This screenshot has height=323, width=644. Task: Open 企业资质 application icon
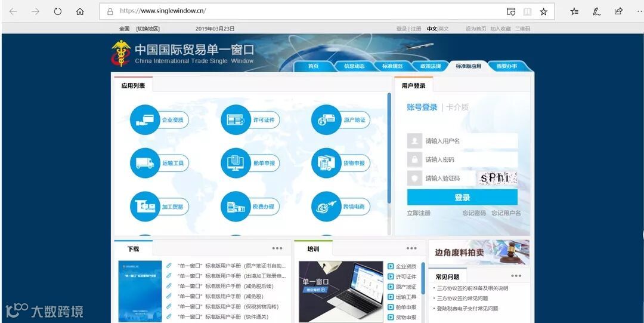[x=145, y=120]
